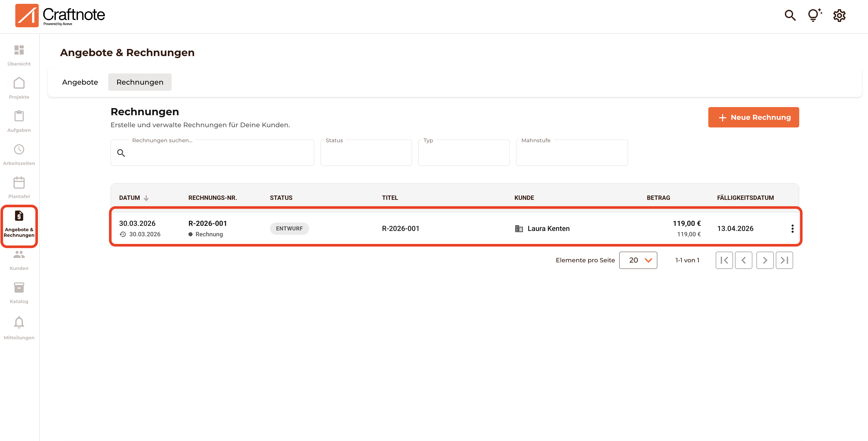Go to Projekte in sidebar
This screenshot has height=441, width=868.
pos(19,83)
